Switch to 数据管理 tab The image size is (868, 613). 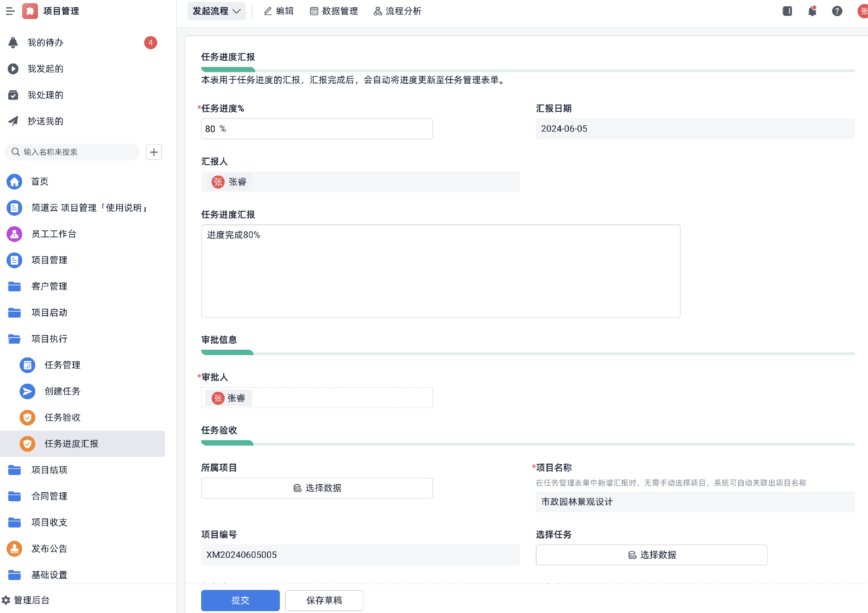point(334,11)
